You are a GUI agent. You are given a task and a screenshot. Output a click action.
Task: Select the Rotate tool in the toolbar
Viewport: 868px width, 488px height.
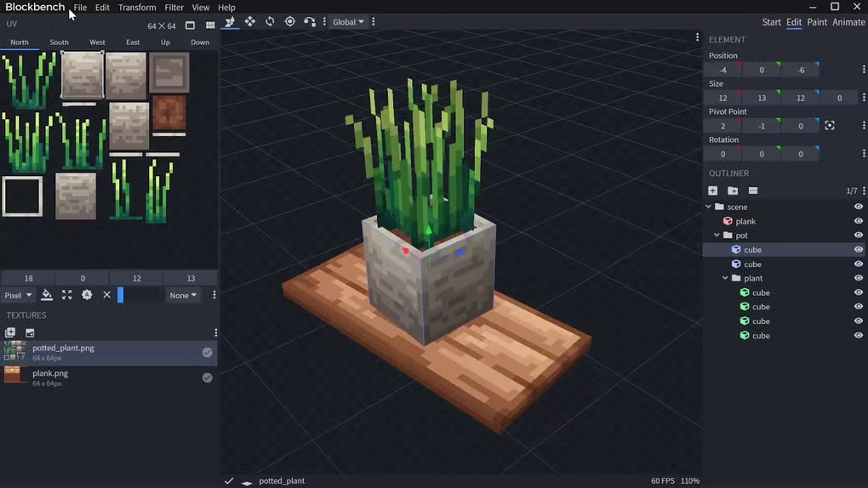click(x=270, y=21)
